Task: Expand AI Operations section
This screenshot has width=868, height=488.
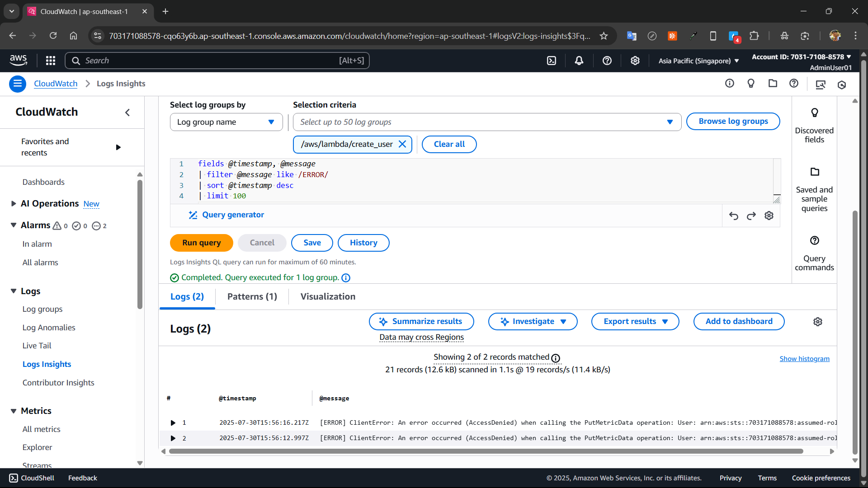Action: 14,204
